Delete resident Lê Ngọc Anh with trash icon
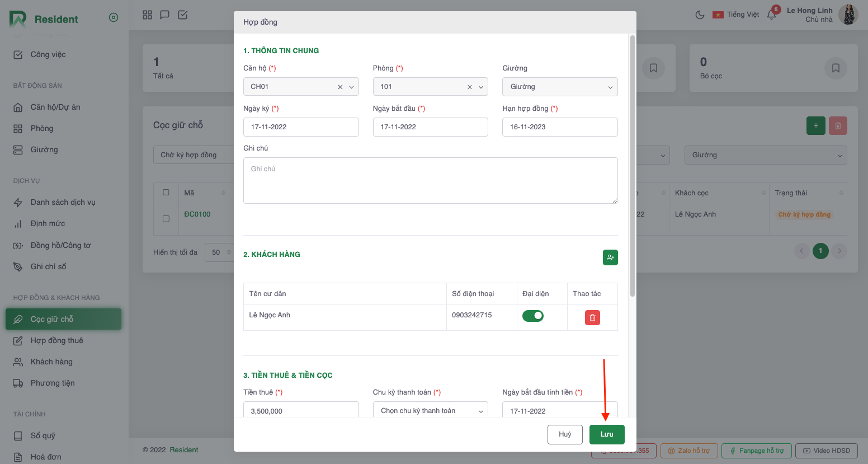 click(x=592, y=318)
